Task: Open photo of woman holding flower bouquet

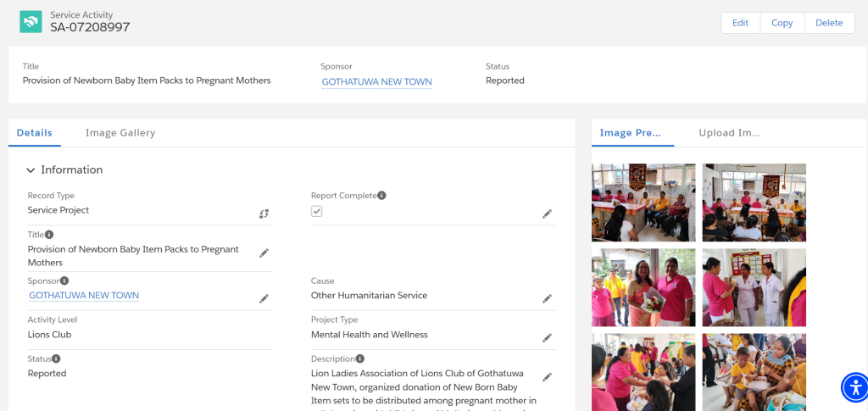Action: click(643, 287)
